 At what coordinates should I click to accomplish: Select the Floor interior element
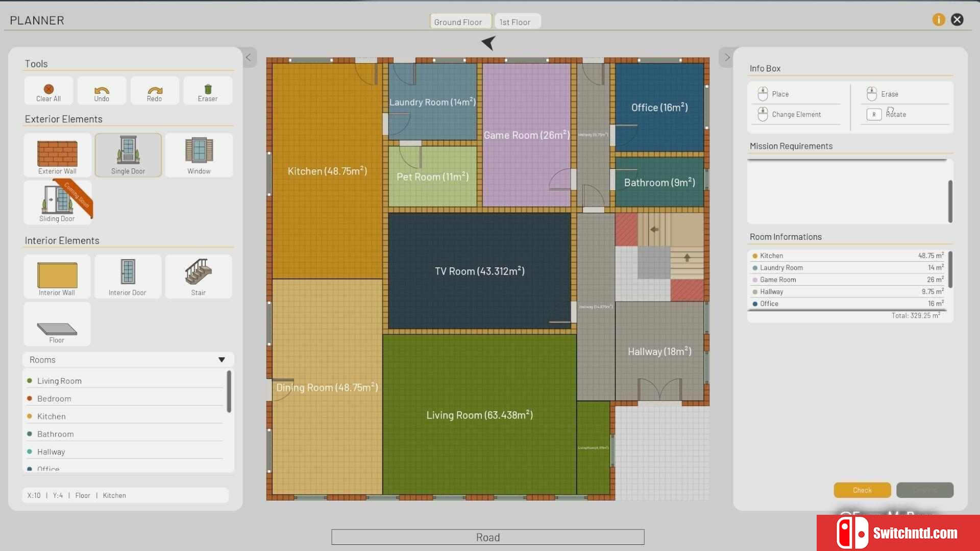point(57,324)
